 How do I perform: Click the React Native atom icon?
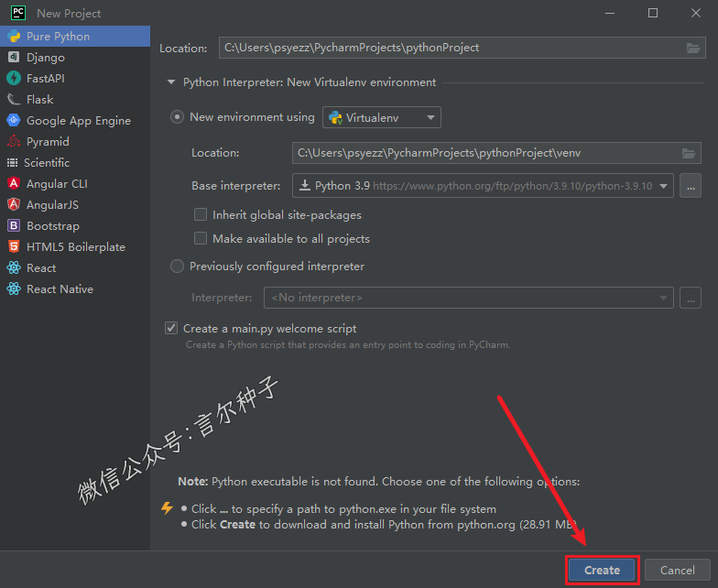[x=14, y=289]
